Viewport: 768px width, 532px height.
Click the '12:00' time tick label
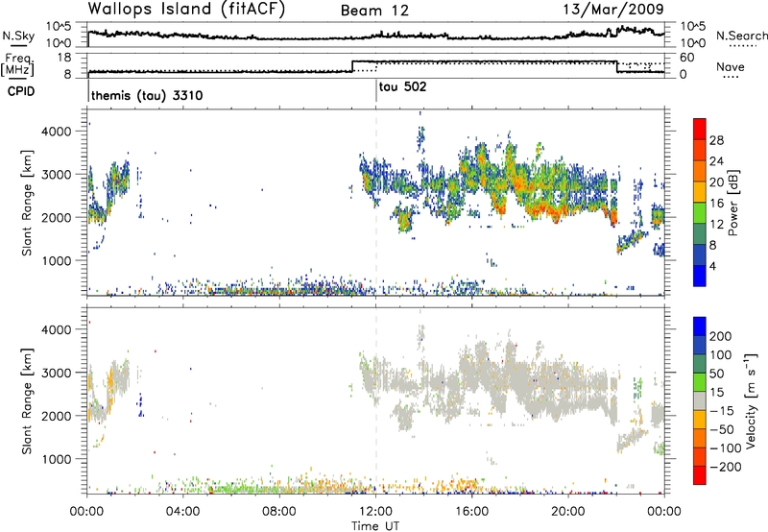point(375,512)
